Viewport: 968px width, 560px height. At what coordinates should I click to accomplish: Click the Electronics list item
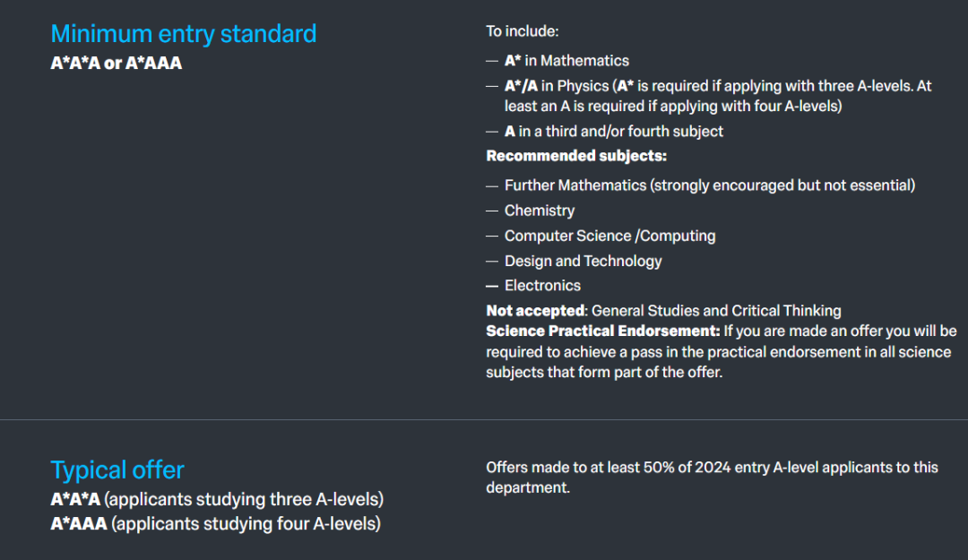point(542,285)
